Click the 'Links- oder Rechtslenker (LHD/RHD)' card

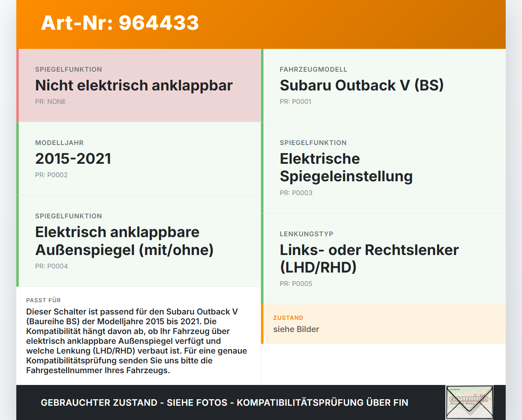click(383, 258)
